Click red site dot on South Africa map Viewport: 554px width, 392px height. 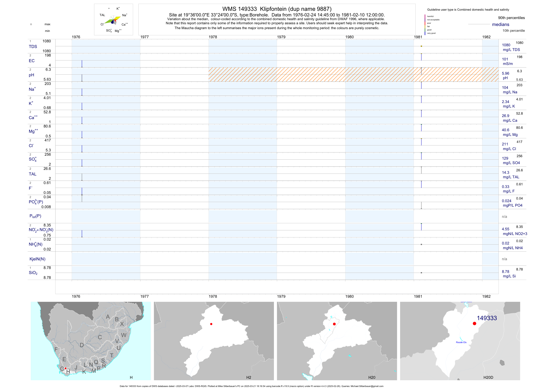(65, 368)
